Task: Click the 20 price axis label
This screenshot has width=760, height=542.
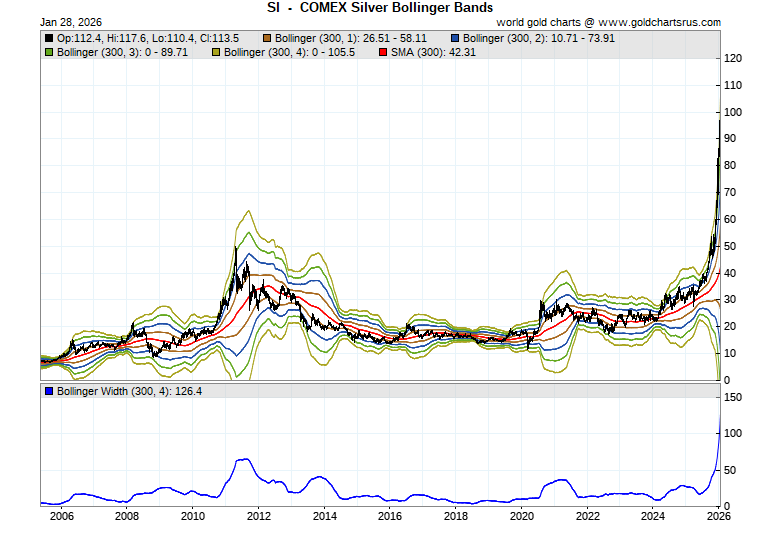Action: [730, 327]
